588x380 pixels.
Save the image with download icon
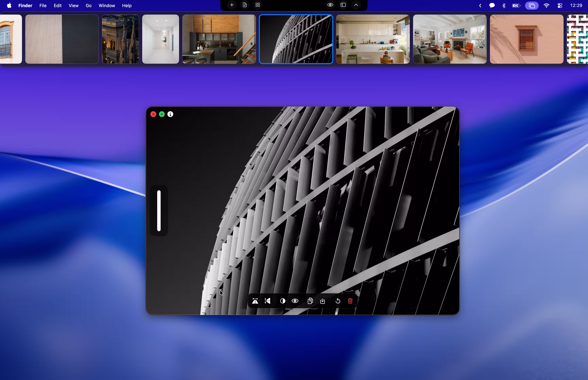coord(323,301)
